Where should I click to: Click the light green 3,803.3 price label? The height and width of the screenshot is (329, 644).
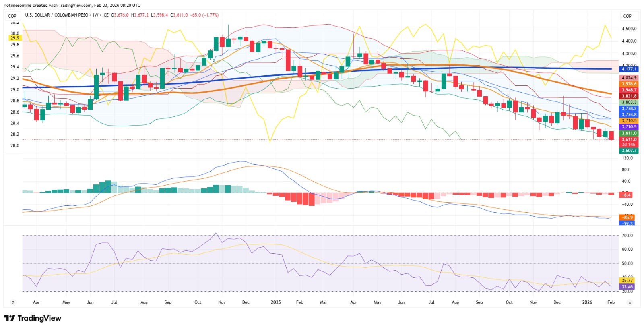pos(629,102)
